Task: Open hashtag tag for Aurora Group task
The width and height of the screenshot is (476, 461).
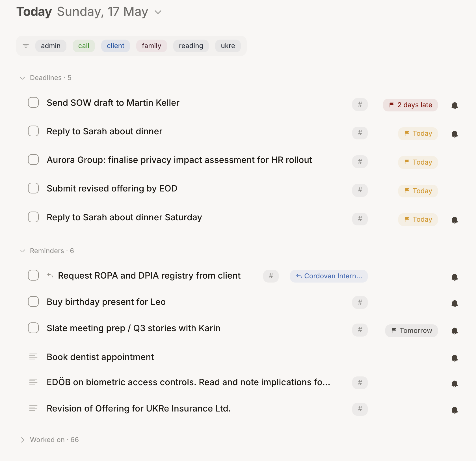Action: click(x=360, y=161)
